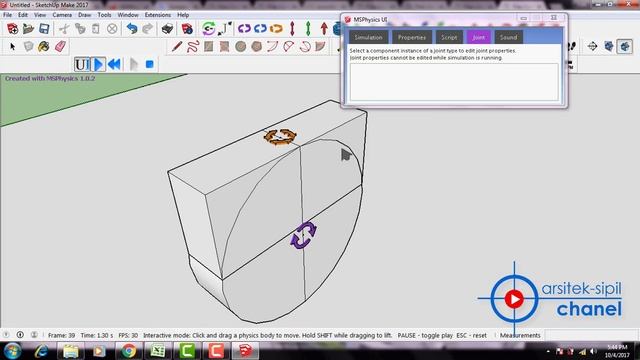640x360 pixels.
Task: Switch to Sound tab in MSPhysics UI
Action: tap(508, 37)
